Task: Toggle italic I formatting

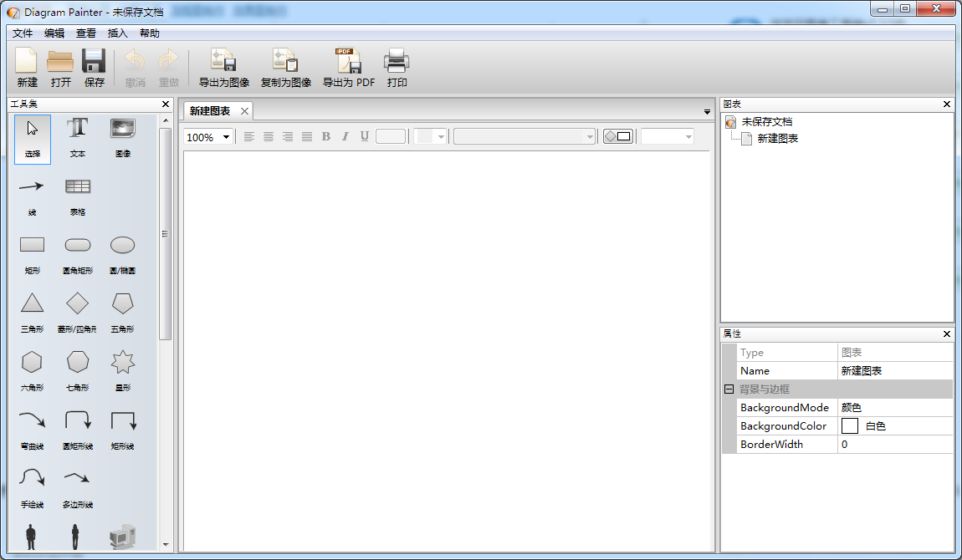Action: coord(345,136)
